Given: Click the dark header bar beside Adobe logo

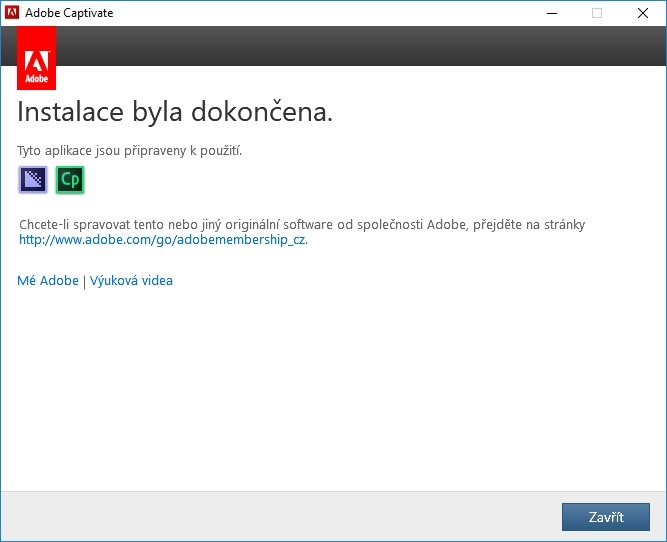Looking at the screenshot, I should [x=360, y=46].
